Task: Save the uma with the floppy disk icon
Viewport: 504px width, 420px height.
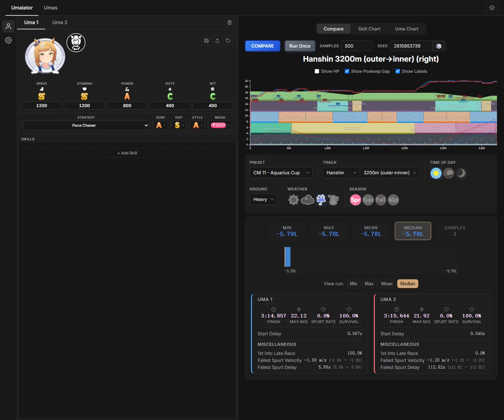Action: click(206, 41)
